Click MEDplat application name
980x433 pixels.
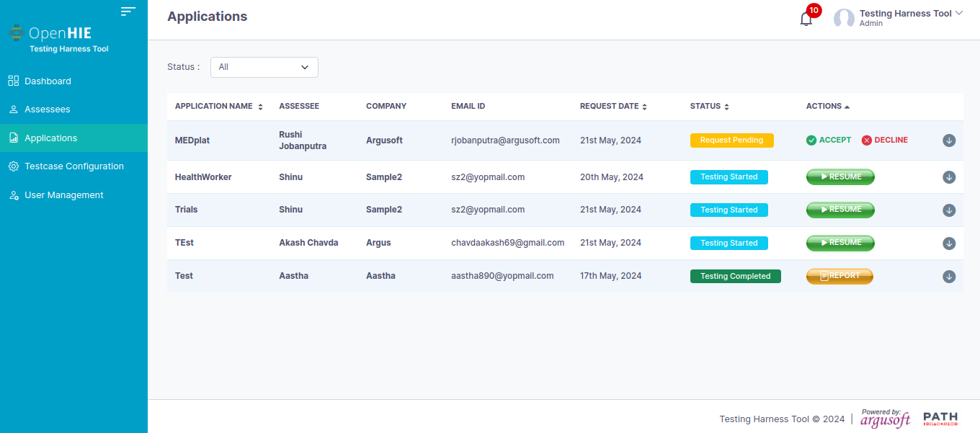pyautogui.click(x=192, y=140)
